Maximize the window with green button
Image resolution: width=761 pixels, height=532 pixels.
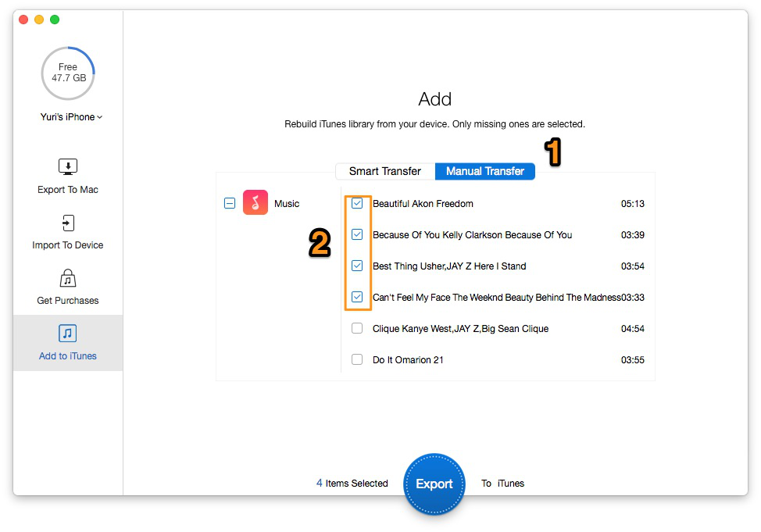pyautogui.click(x=55, y=20)
